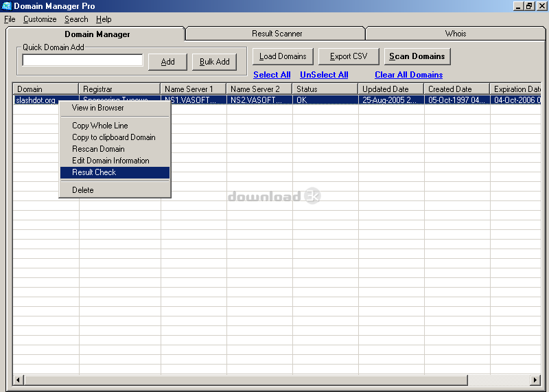
Task: Choose View in Browser from context menu
Action: click(x=115, y=108)
